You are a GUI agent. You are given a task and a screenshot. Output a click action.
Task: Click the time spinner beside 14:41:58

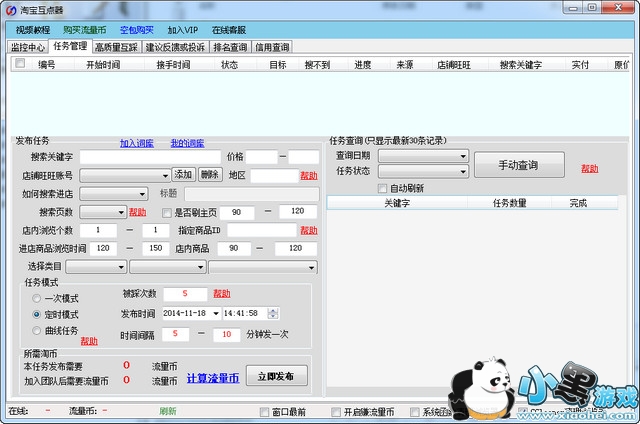(x=273, y=313)
